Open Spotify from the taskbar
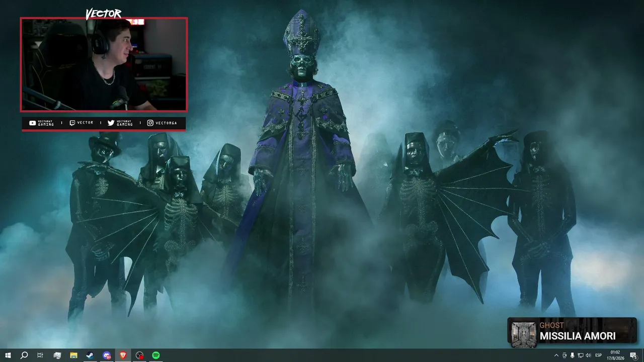The image size is (644, 362). coord(156,355)
